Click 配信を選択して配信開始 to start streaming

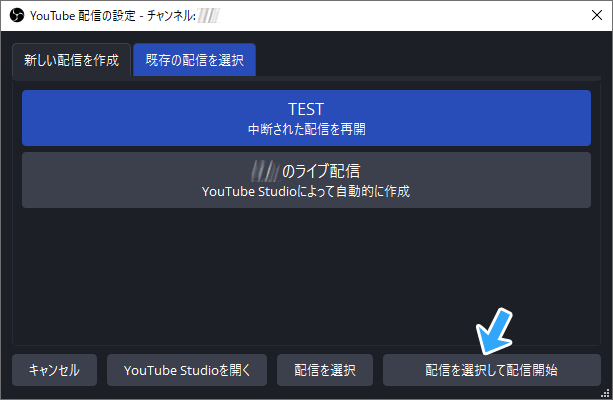491,370
